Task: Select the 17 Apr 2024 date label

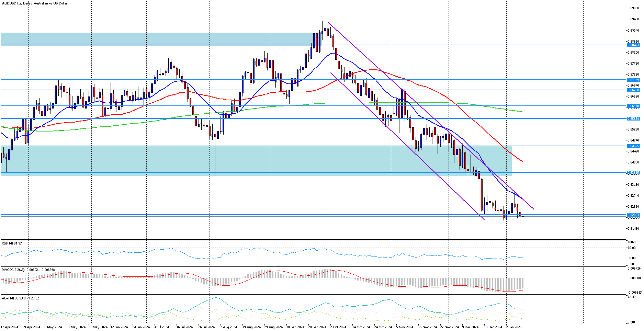Action: tap(10, 327)
